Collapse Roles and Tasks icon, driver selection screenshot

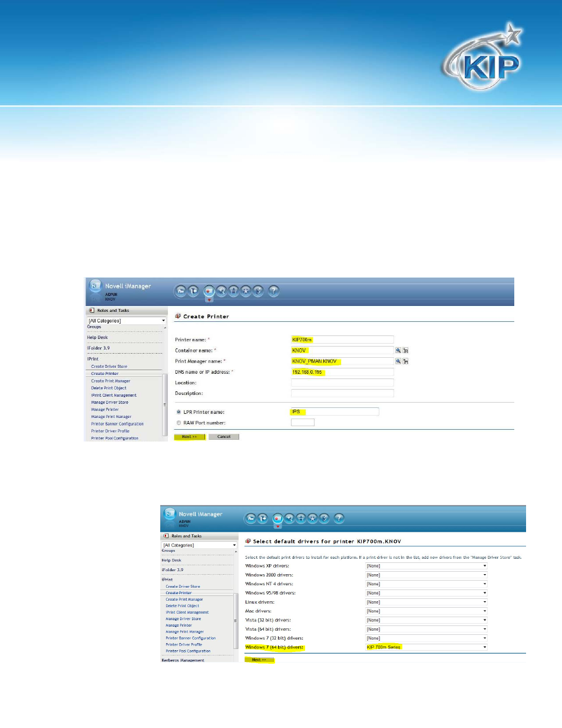166,536
